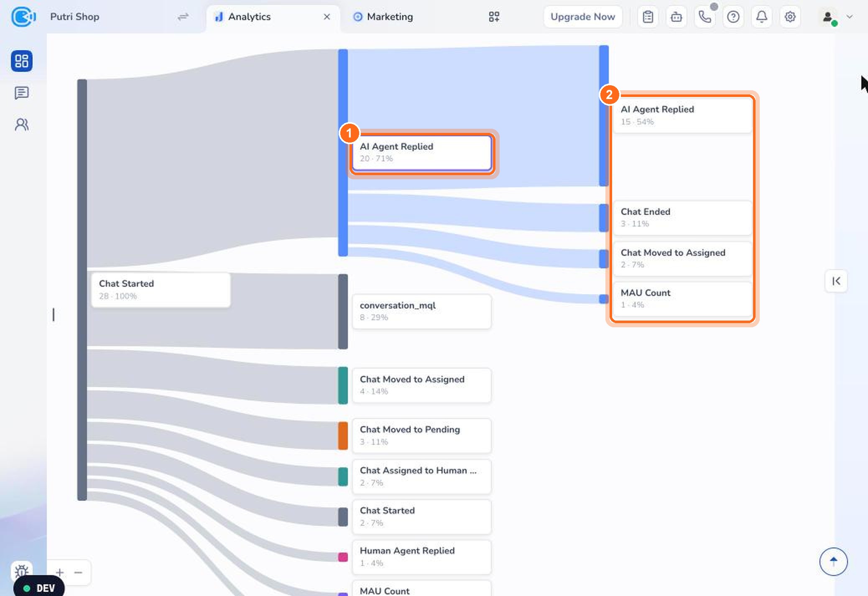
Task: Select the Chat Ended 3 · 11% card
Action: (x=682, y=218)
